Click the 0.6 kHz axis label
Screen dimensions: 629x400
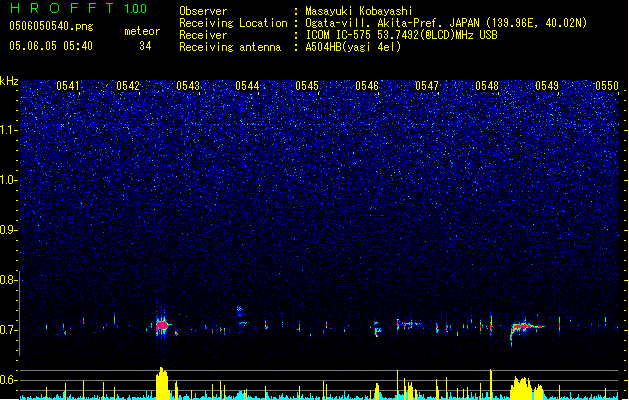pos(9,380)
